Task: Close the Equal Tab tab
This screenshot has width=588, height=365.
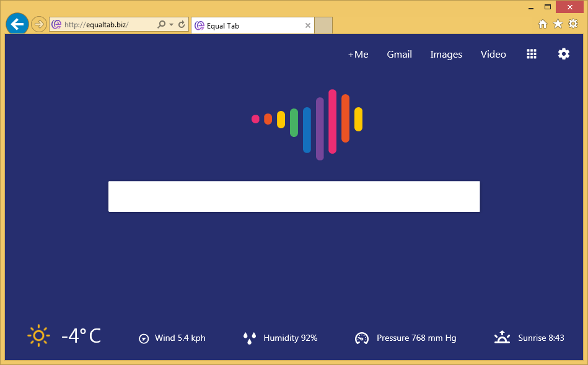Action: 308,26
